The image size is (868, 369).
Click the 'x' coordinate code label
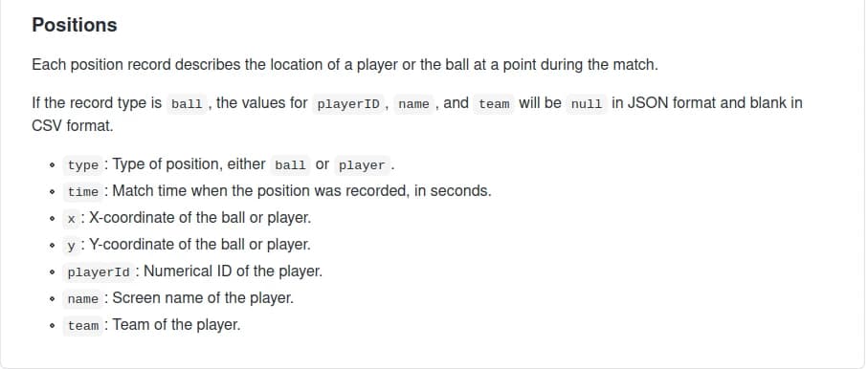(x=71, y=218)
